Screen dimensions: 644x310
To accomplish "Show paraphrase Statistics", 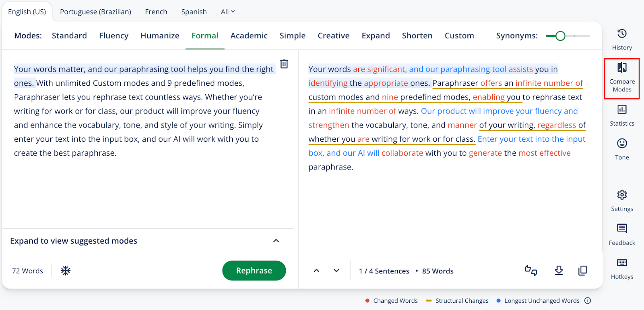I will (x=622, y=115).
